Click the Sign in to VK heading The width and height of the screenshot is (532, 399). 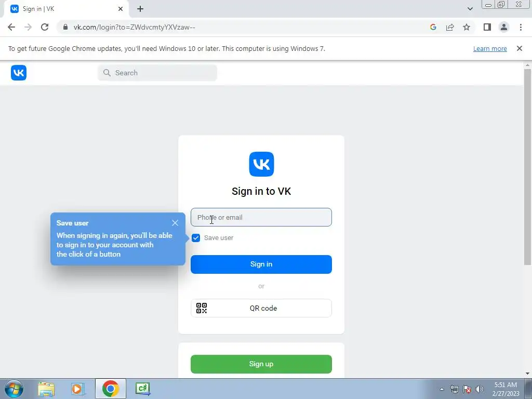pos(261,191)
